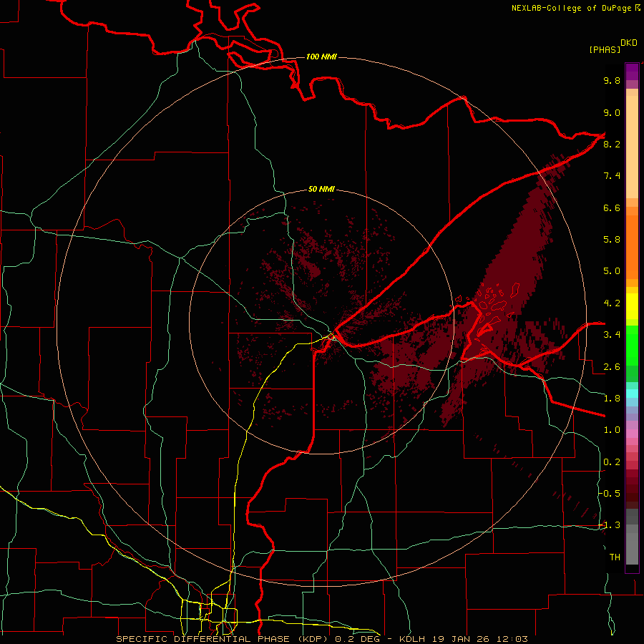Select the 9.0 scale value
Viewport: 644px width, 644px height.
pyautogui.click(x=612, y=113)
